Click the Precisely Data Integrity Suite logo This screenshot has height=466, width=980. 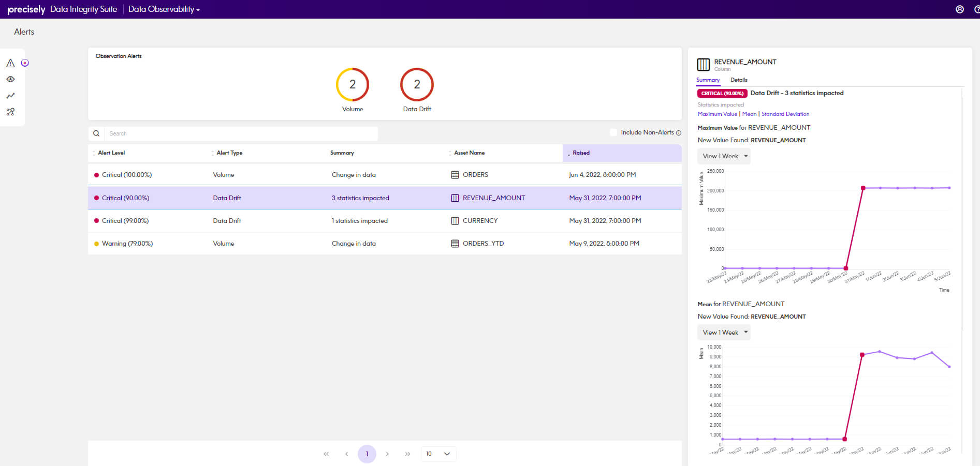tap(62, 9)
